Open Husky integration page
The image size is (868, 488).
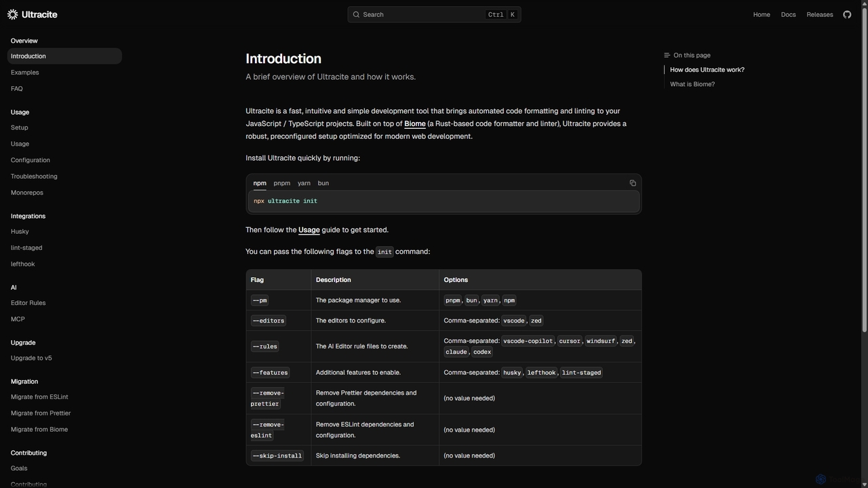click(64, 232)
